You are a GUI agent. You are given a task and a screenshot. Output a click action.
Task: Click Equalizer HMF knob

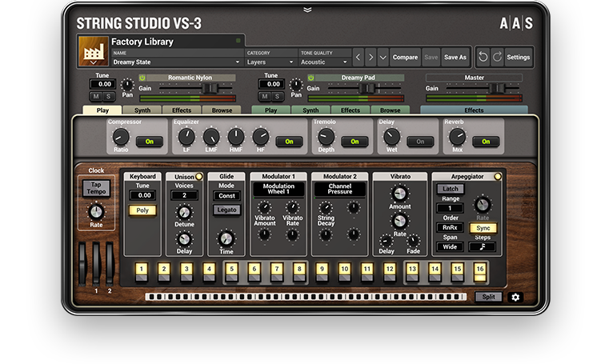pyautogui.click(x=236, y=137)
